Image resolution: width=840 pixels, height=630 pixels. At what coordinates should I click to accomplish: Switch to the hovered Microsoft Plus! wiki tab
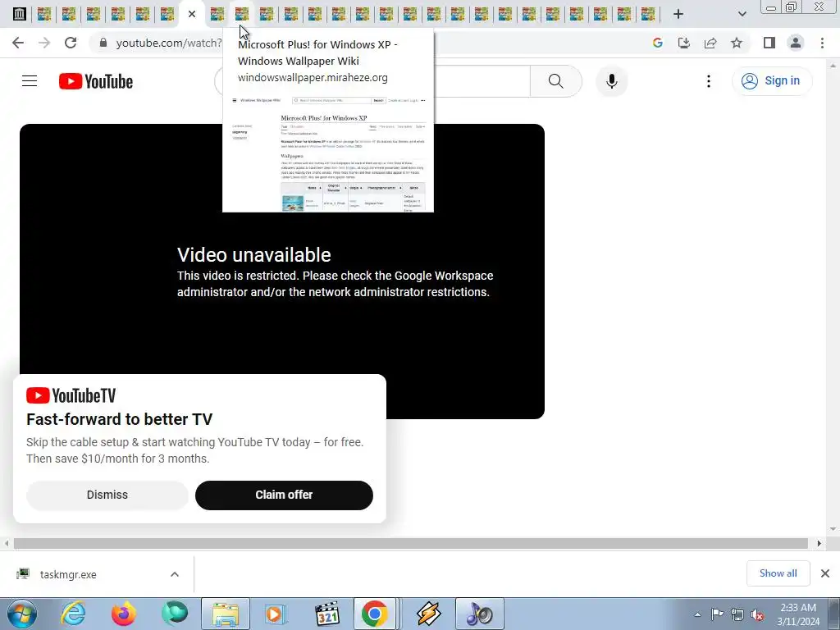tap(242, 14)
